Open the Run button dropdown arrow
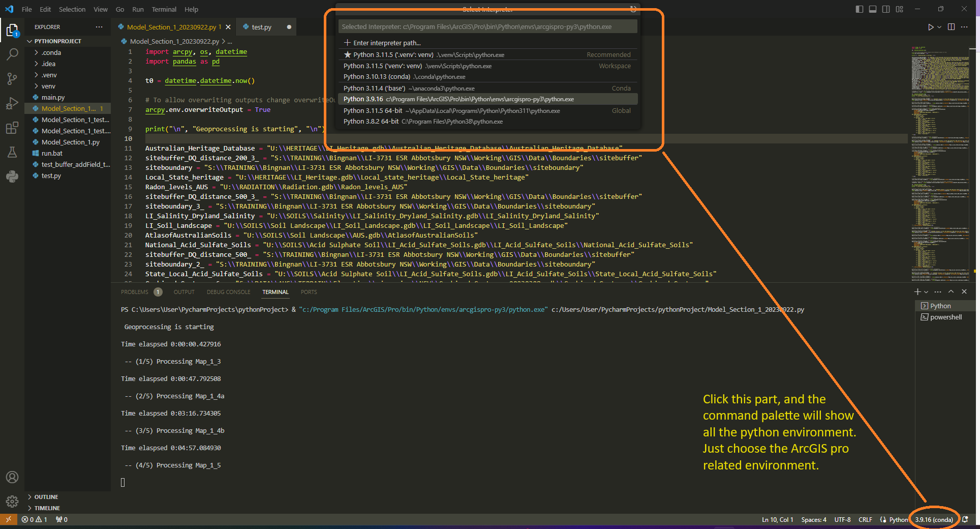 tap(939, 27)
